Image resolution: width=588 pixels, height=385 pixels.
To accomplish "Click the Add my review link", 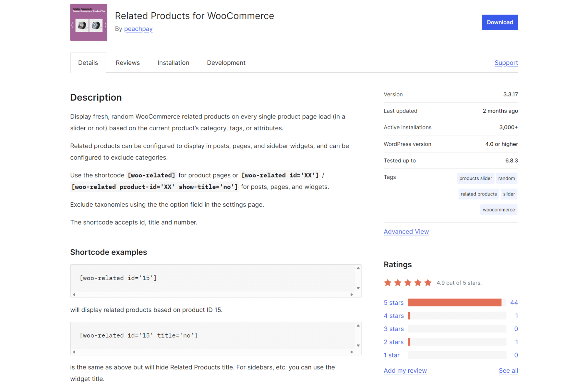I will [405, 371].
